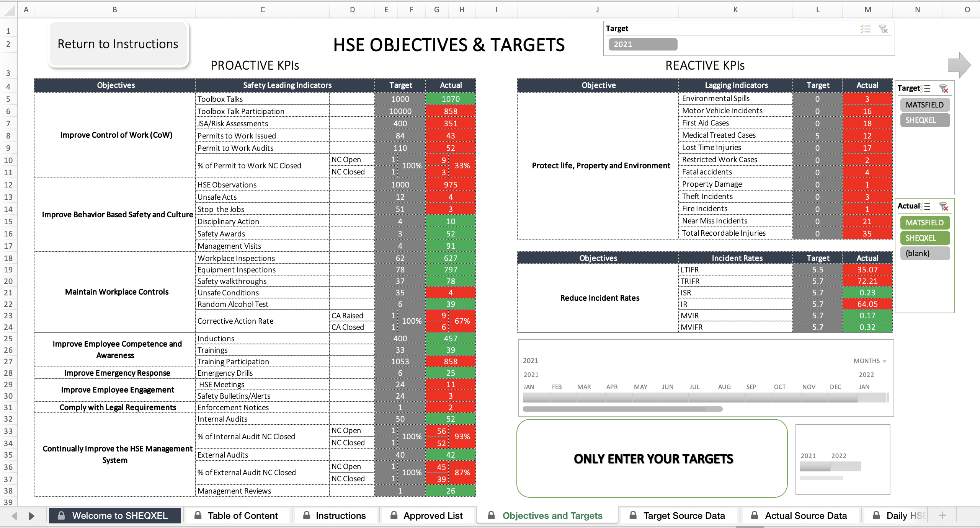Select column B header

coord(114,10)
